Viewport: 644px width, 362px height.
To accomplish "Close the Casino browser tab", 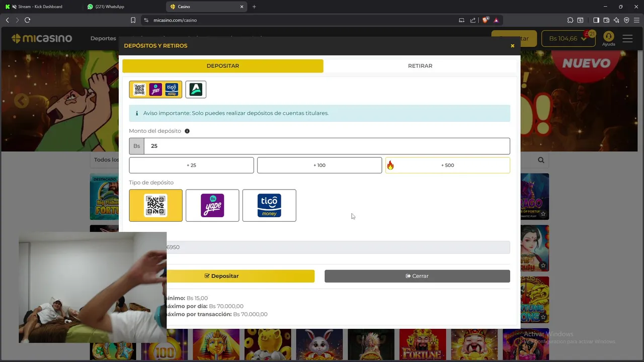I will point(242,7).
